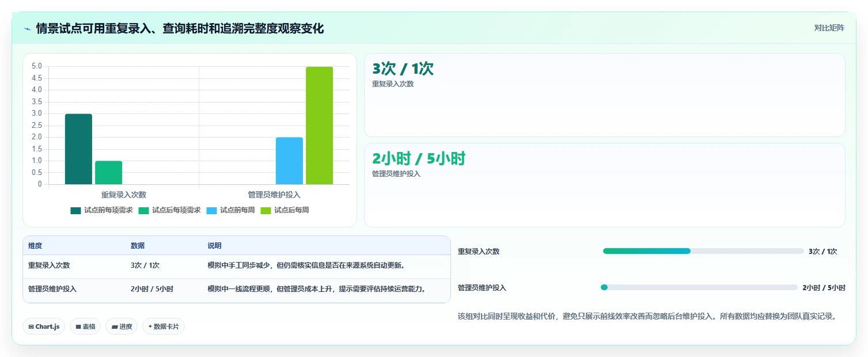
Task: Click the 重复录入次数 caption in the data card
Action: click(x=393, y=84)
